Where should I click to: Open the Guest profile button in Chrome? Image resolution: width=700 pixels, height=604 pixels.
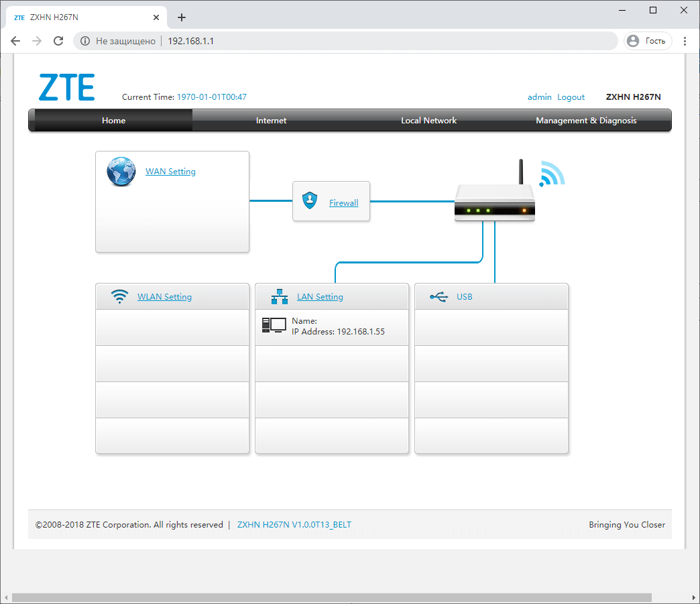pyautogui.click(x=648, y=41)
